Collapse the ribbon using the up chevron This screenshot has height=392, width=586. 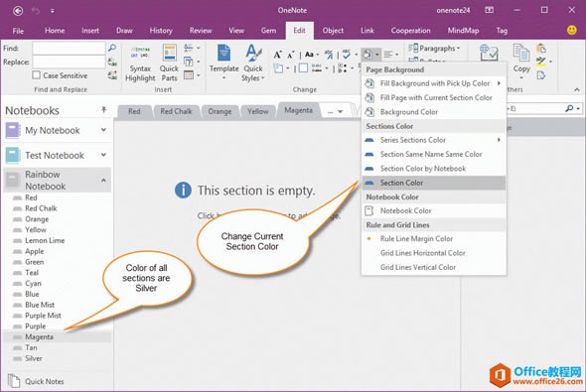(577, 89)
